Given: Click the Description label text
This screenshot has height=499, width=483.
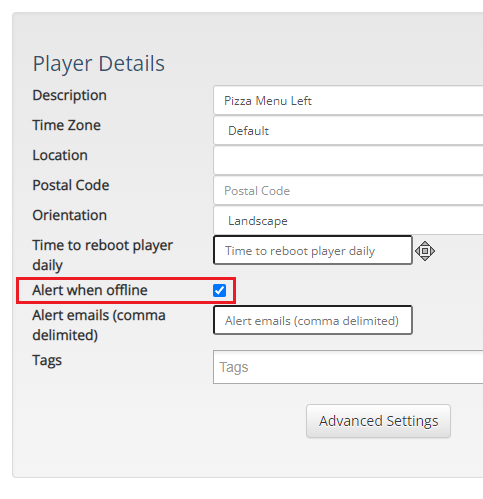Looking at the screenshot, I should [69, 95].
